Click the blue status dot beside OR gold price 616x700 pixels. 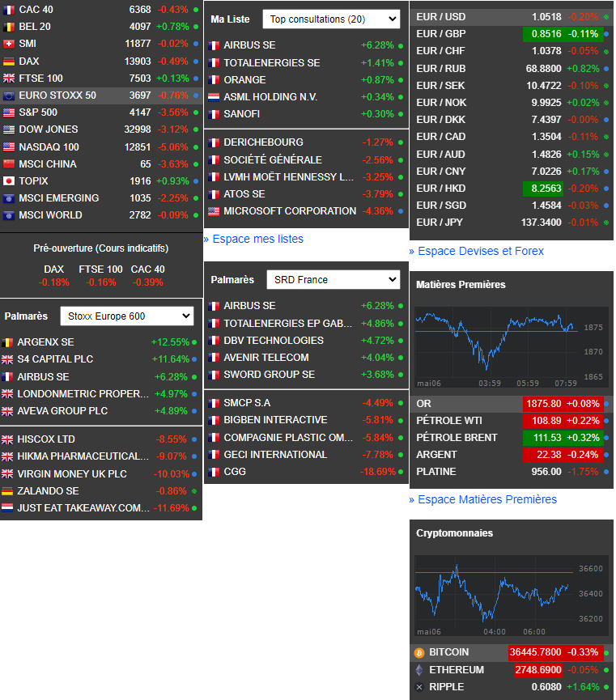click(606, 404)
